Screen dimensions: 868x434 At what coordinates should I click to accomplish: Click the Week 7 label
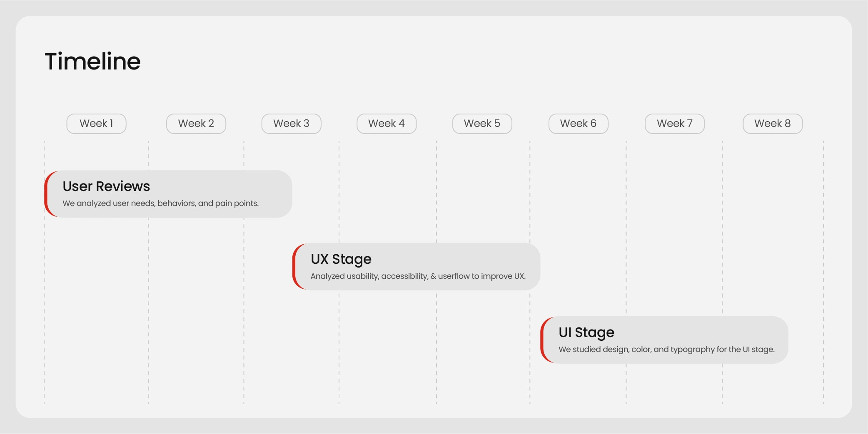pos(674,124)
